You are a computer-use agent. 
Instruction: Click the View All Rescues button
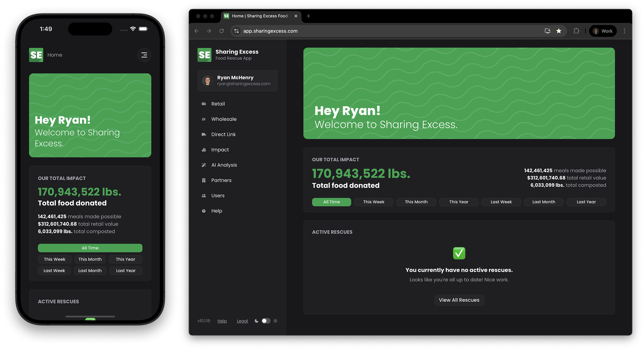pyautogui.click(x=459, y=300)
